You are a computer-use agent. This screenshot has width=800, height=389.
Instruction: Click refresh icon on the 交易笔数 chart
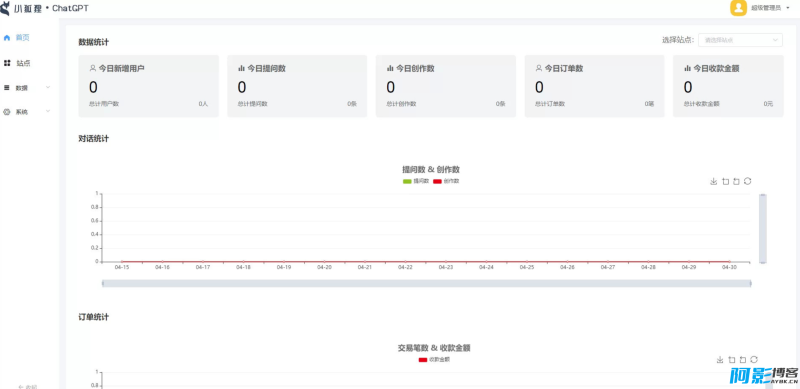point(754,360)
